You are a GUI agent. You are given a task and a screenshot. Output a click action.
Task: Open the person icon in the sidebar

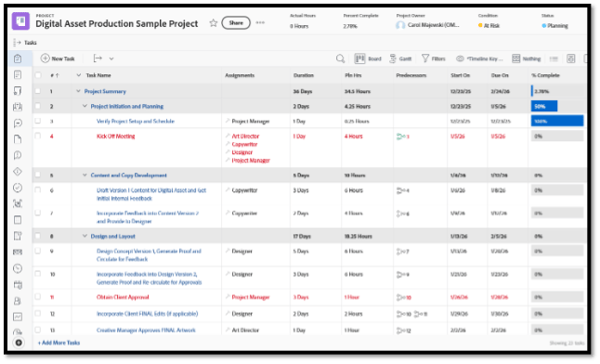(x=18, y=301)
